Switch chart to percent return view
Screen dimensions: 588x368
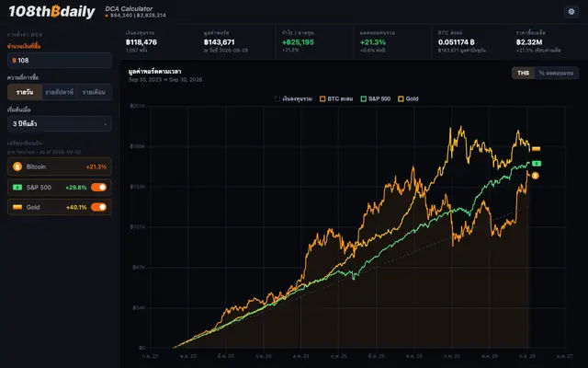(556, 73)
